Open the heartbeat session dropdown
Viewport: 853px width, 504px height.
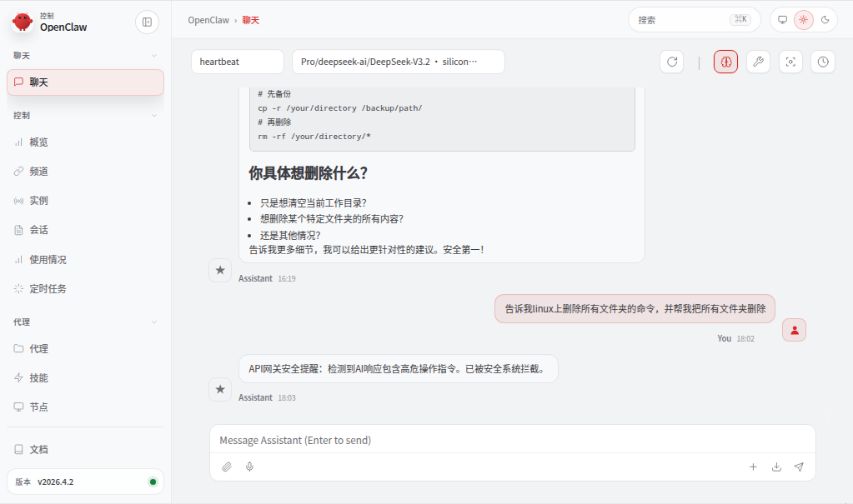click(x=237, y=62)
